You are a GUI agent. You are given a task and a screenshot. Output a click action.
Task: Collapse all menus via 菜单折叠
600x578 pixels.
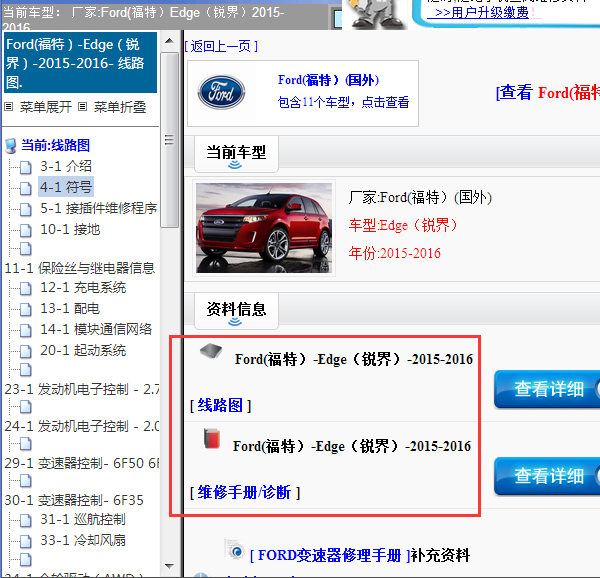tap(120, 107)
